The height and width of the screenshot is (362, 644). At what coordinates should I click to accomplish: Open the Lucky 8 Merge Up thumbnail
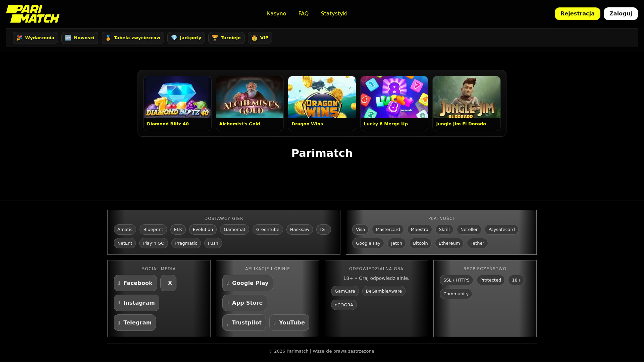pos(394,97)
